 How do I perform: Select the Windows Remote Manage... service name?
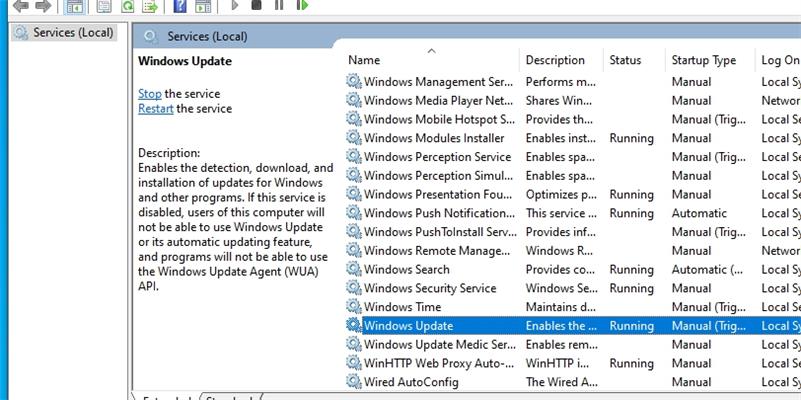(437, 251)
